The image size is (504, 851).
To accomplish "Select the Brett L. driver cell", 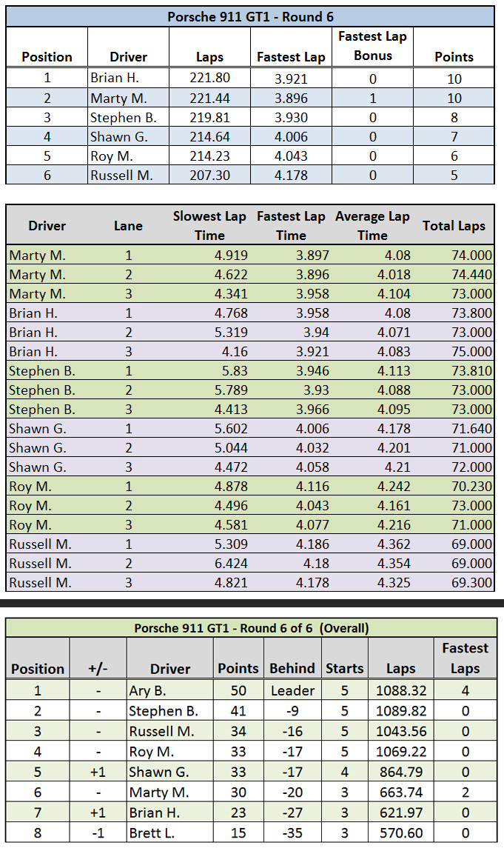I will (x=170, y=832).
